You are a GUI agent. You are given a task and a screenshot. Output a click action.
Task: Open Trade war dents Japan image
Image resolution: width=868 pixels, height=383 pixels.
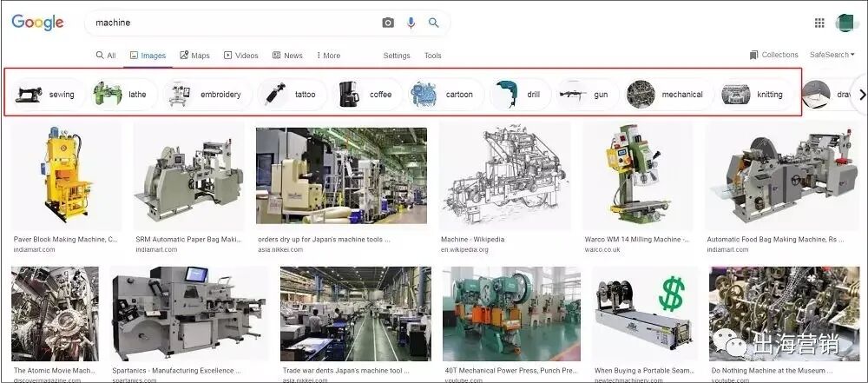[x=356, y=314]
